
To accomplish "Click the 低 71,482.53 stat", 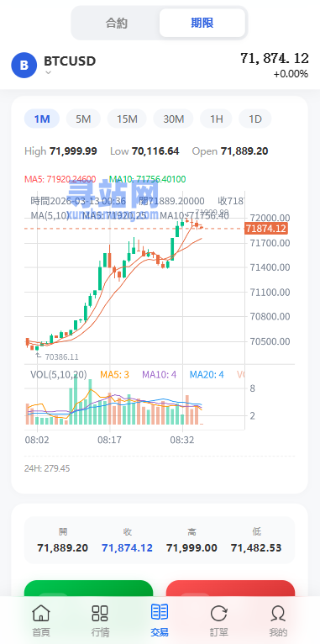I will 256,541.
